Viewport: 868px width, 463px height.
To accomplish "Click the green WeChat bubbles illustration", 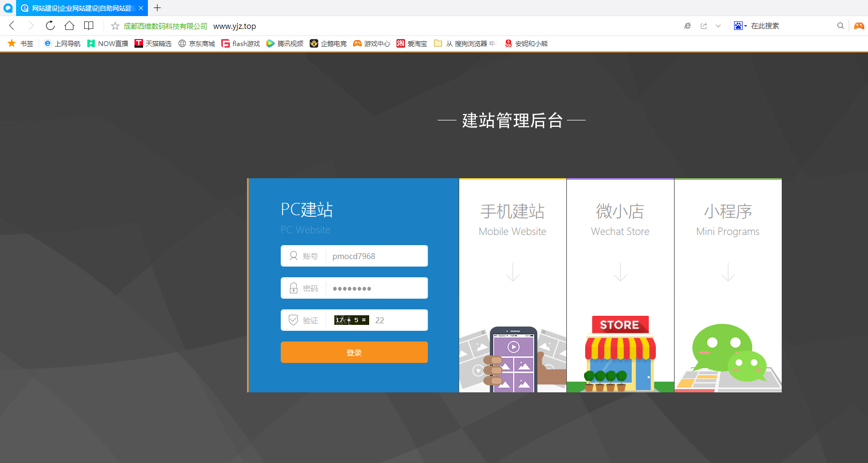I will [x=729, y=353].
